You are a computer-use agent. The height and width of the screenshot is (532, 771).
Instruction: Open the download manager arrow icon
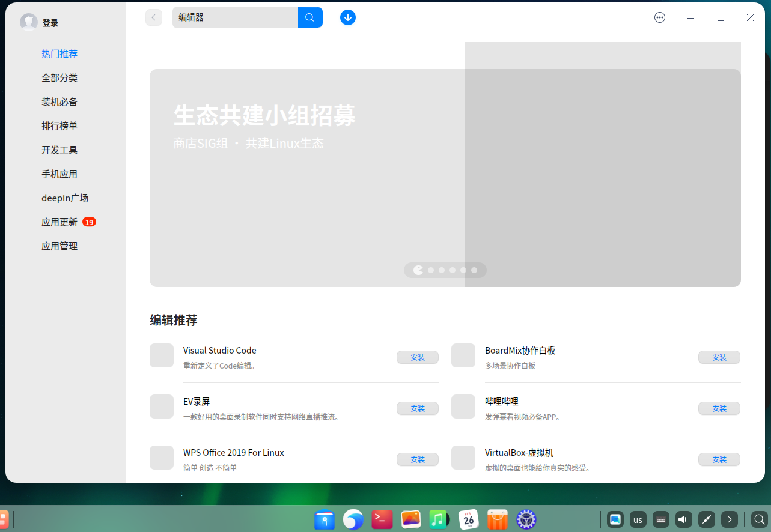pyautogui.click(x=348, y=17)
